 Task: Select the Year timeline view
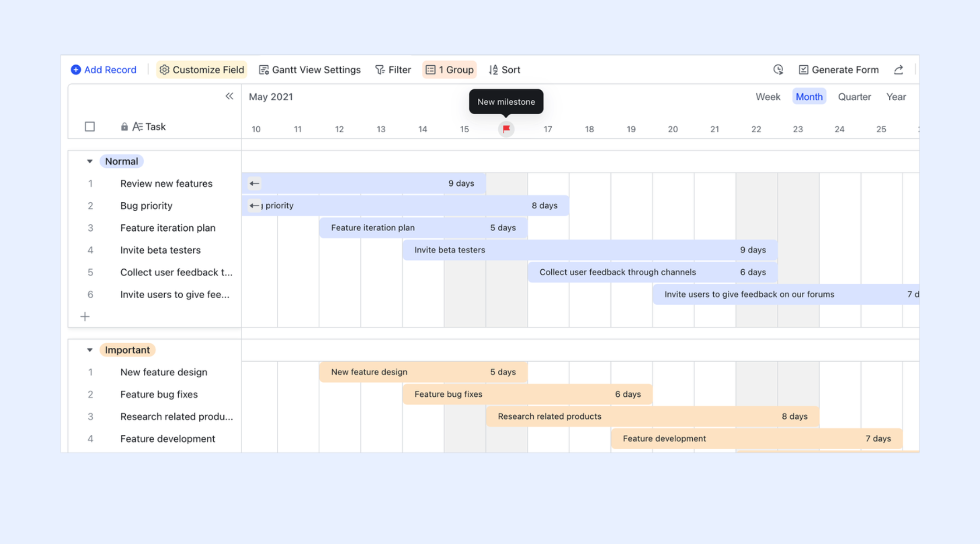[x=896, y=97]
